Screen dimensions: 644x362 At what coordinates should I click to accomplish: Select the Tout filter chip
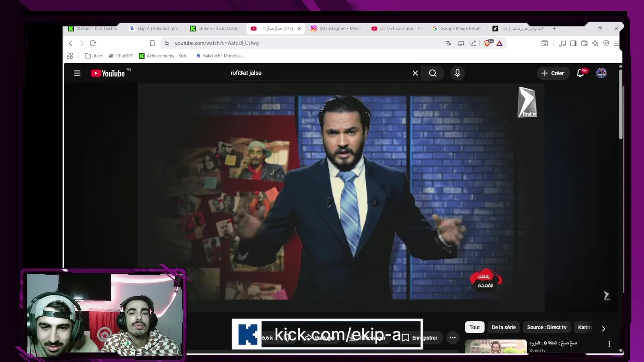point(475,327)
